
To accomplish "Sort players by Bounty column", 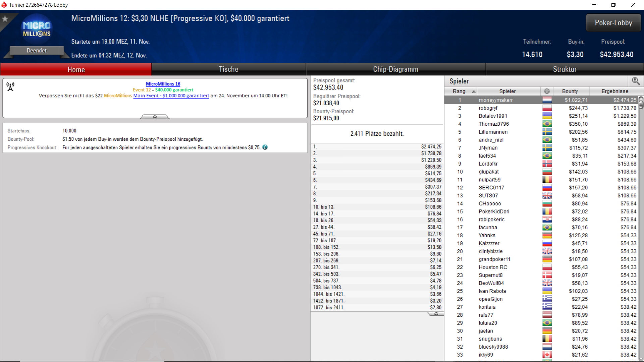I will point(570,91).
